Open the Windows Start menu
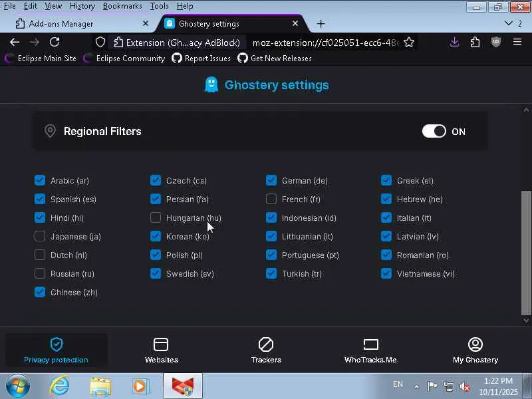Image resolution: width=532 pixels, height=399 pixels. click(18, 386)
